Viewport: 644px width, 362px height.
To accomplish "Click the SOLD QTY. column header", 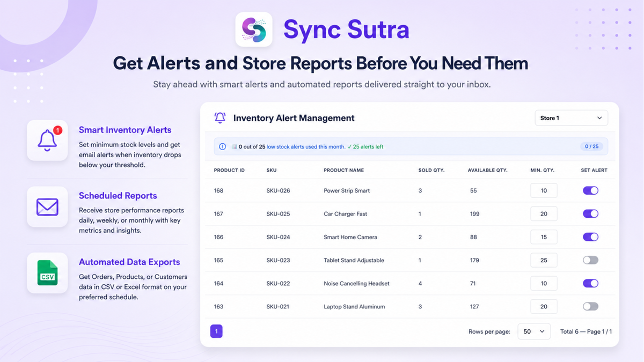I will coord(433,170).
